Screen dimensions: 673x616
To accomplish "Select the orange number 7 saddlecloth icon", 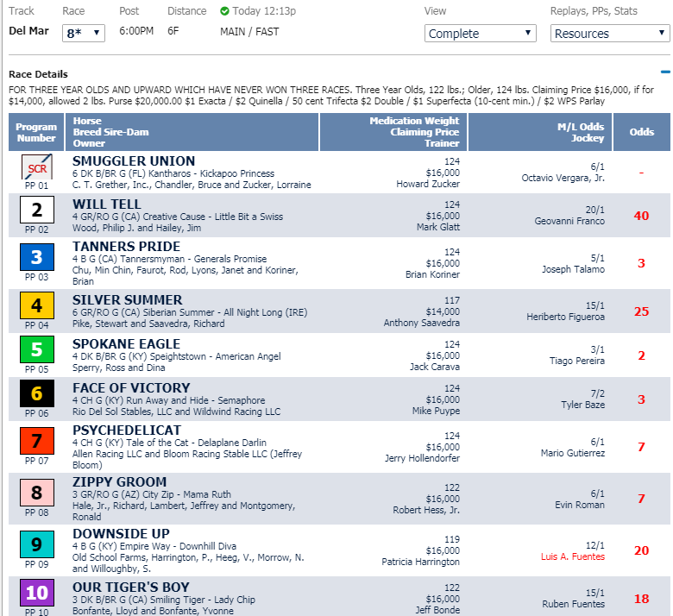I will tap(36, 441).
